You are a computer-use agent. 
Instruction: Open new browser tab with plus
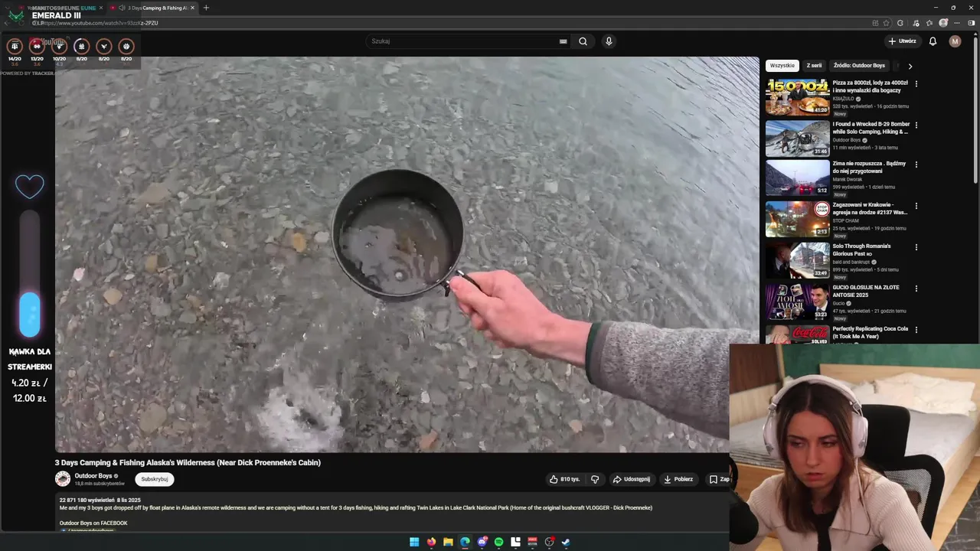pos(206,8)
